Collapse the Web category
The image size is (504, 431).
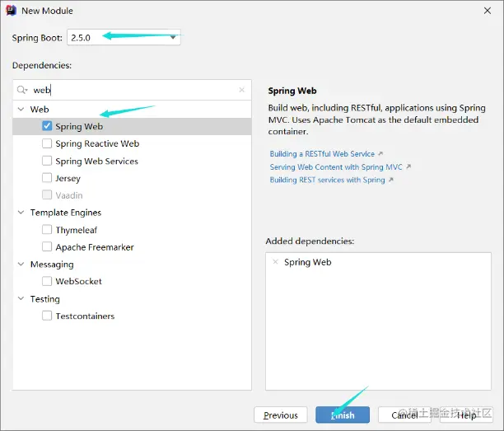pyautogui.click(x=21, y=109)
